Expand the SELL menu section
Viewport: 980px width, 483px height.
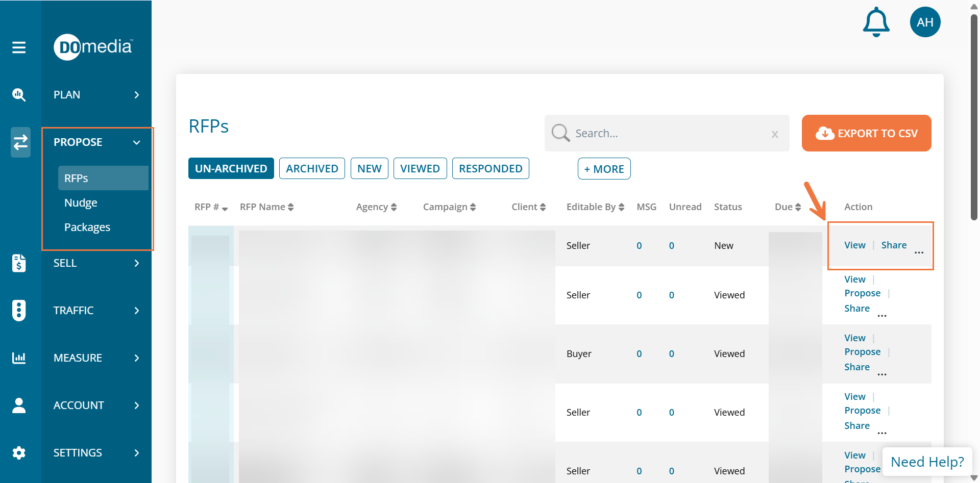point(136,263)
